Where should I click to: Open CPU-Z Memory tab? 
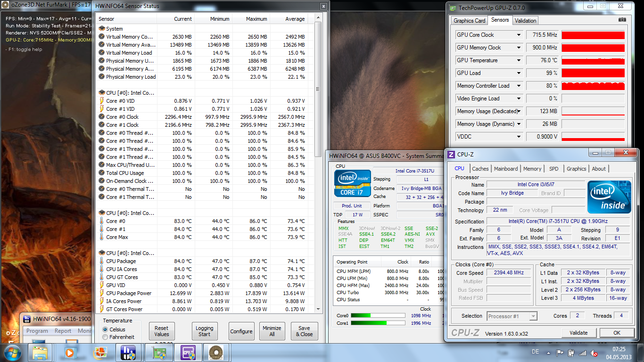[532, 169]
